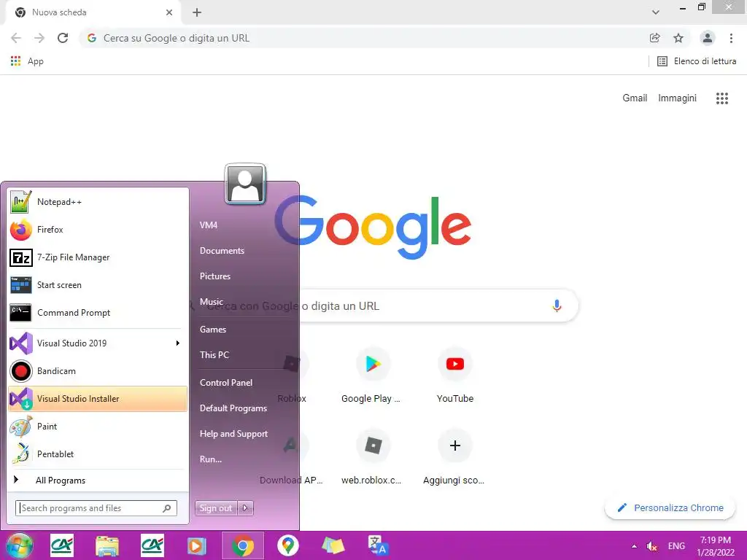The image size is (747, 560).
Task: Open 7-Zip File Manager
Action: tap(98, 257)
